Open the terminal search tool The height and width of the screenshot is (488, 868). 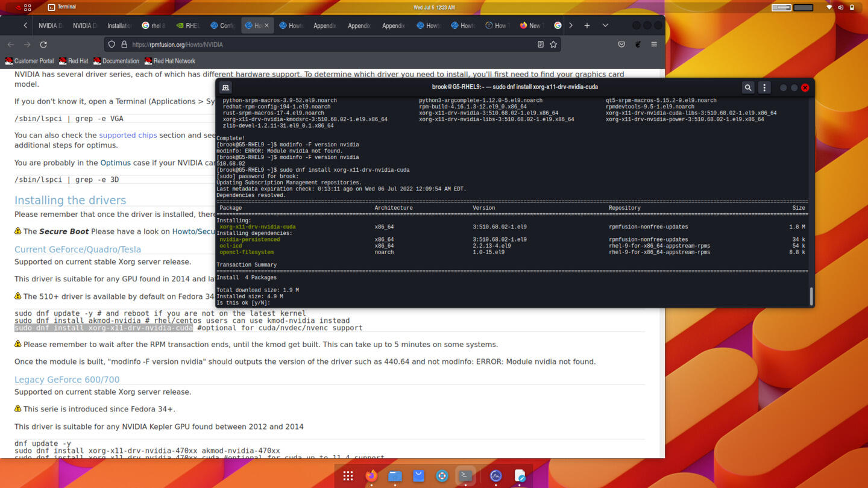pos(748,87)
